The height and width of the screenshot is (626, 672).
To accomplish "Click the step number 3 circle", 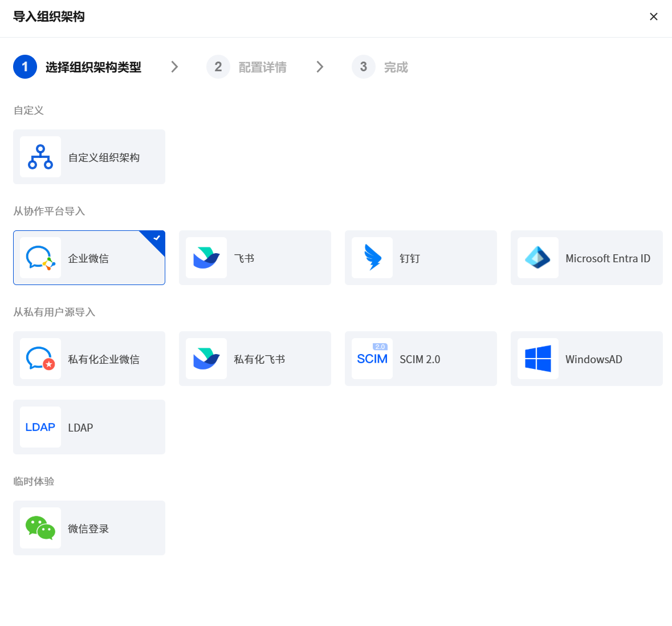I will click(x=364, y=67).
